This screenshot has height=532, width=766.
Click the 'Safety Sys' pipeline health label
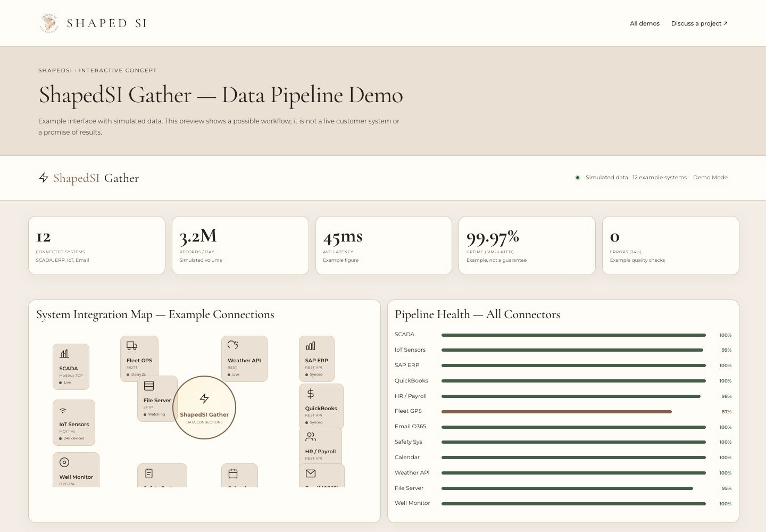408,442
